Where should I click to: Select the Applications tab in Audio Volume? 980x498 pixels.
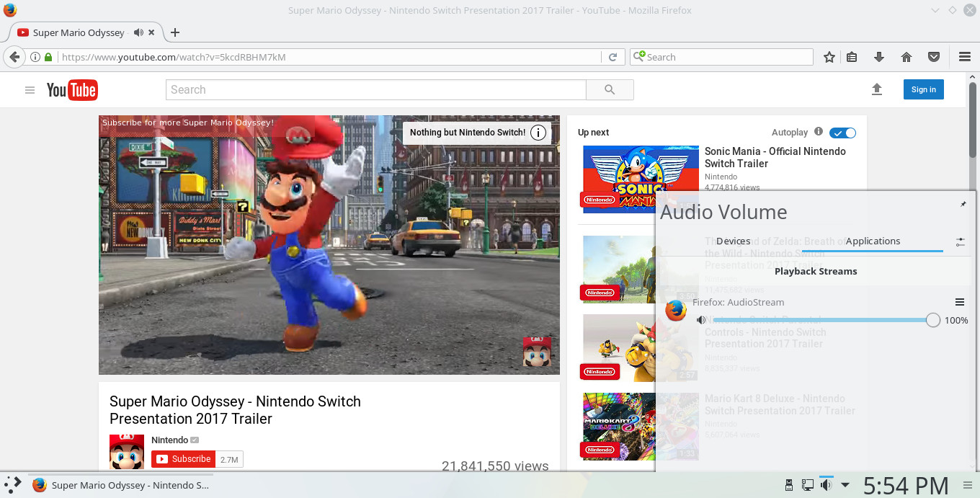(x=873, y=241)
